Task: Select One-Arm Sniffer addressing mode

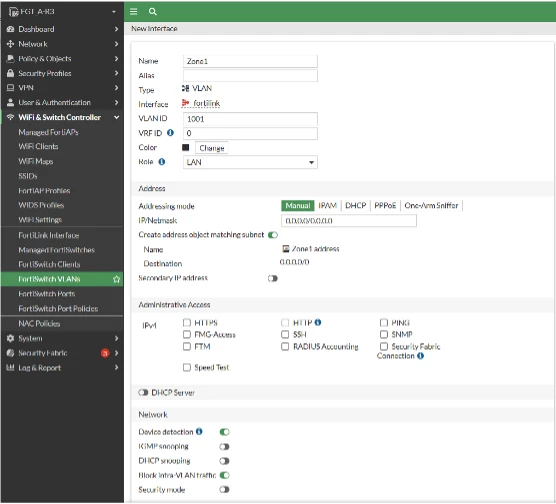Action: point(431,206)
